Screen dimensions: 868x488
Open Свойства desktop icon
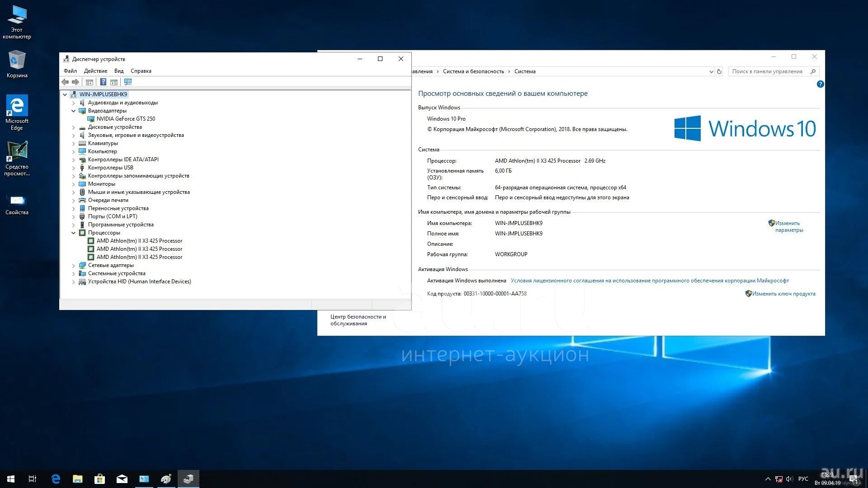click(x=17, y=204)
